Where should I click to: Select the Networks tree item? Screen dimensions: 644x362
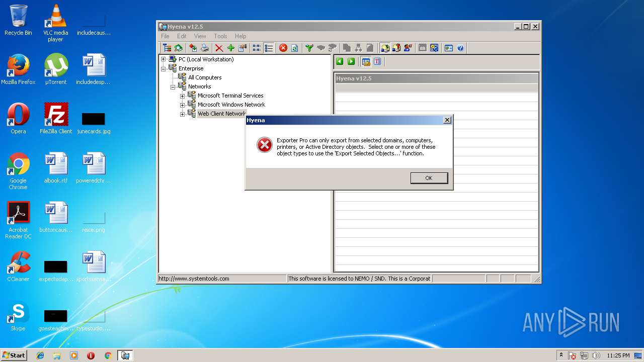click(200, 86)
